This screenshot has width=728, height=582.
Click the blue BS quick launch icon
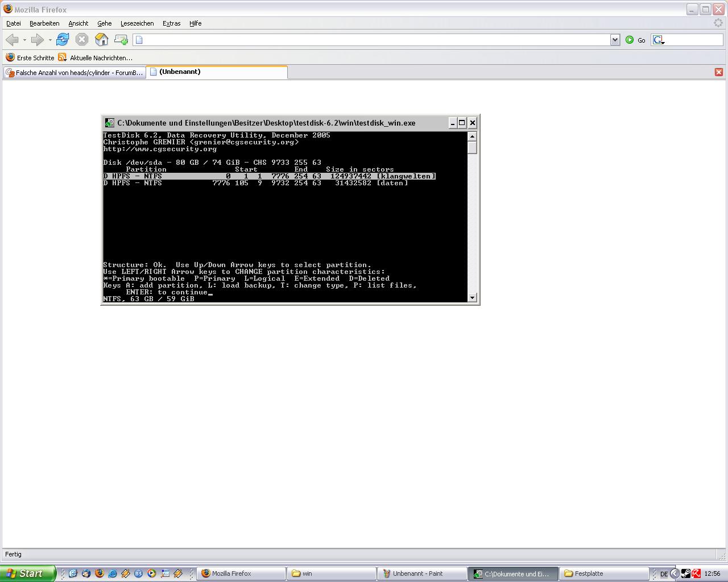[x=138, y=573]
